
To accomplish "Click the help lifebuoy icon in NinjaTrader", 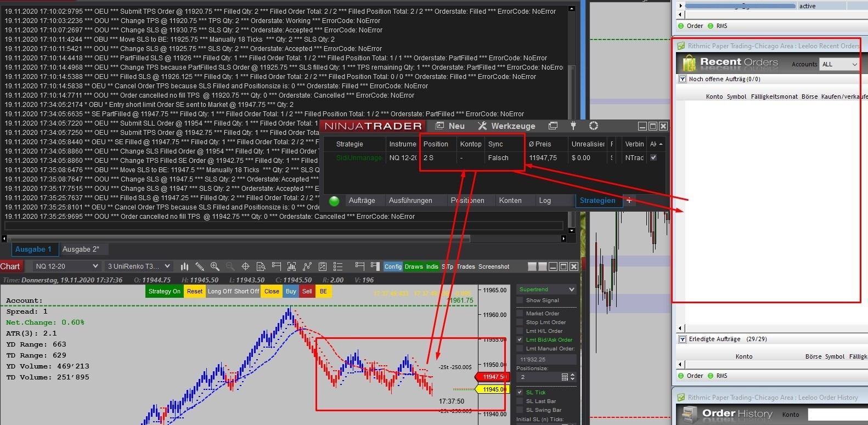I will (594, 126).
